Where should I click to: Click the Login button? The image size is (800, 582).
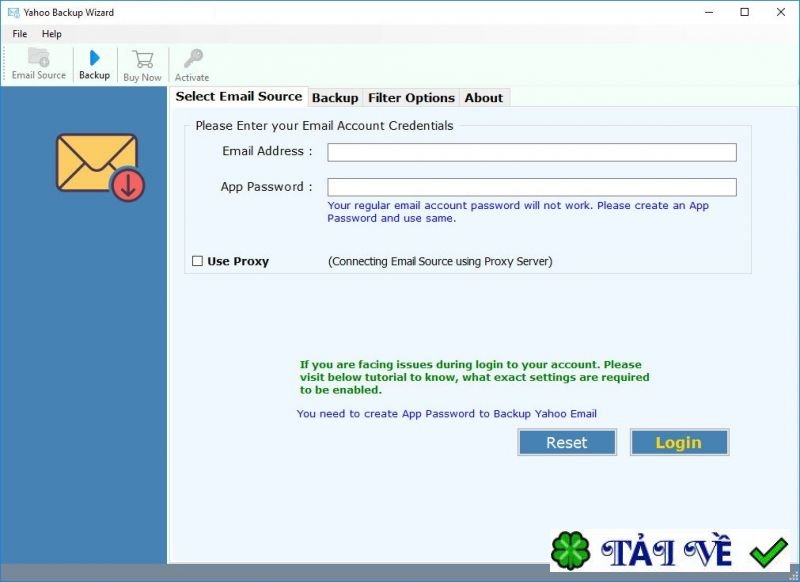click(x=679, y=442)
